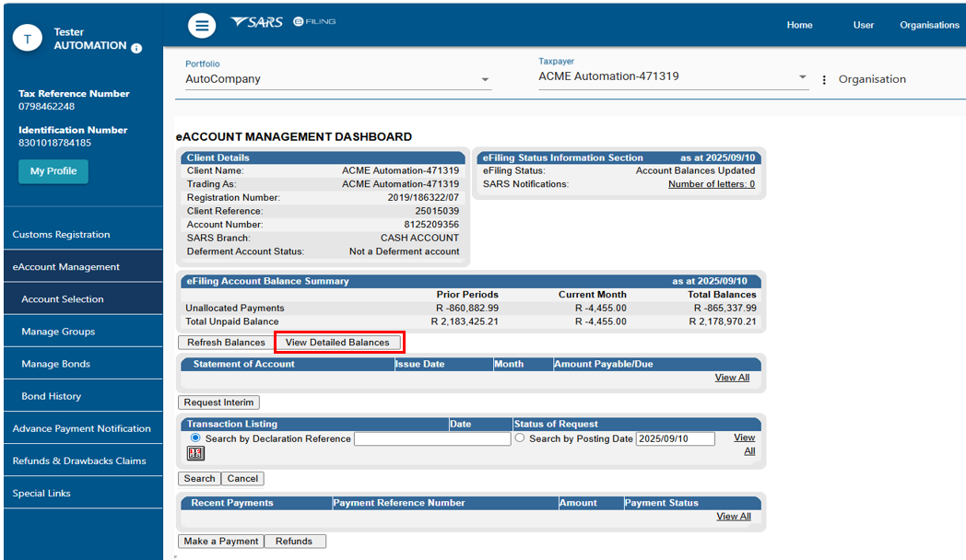The height and width of the screenshot is (560, 966).
Task: Click the eFiling logo in header
Action: (x=314, y=21)
